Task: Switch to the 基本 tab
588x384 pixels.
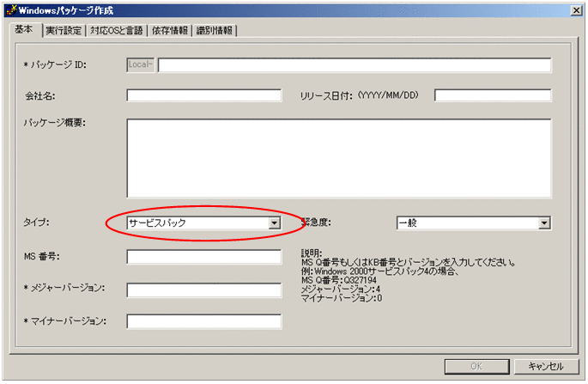Action: pyautogui.click(x=24, y=29)
